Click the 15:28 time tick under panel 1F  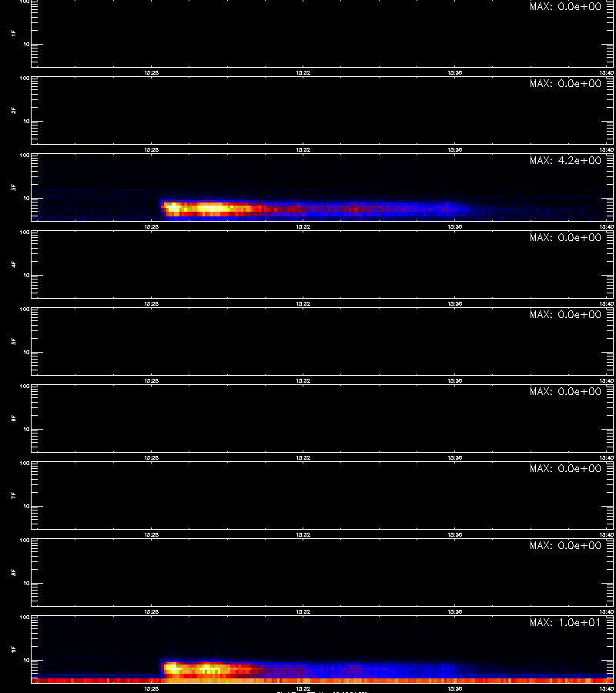(x=151, y=73)
